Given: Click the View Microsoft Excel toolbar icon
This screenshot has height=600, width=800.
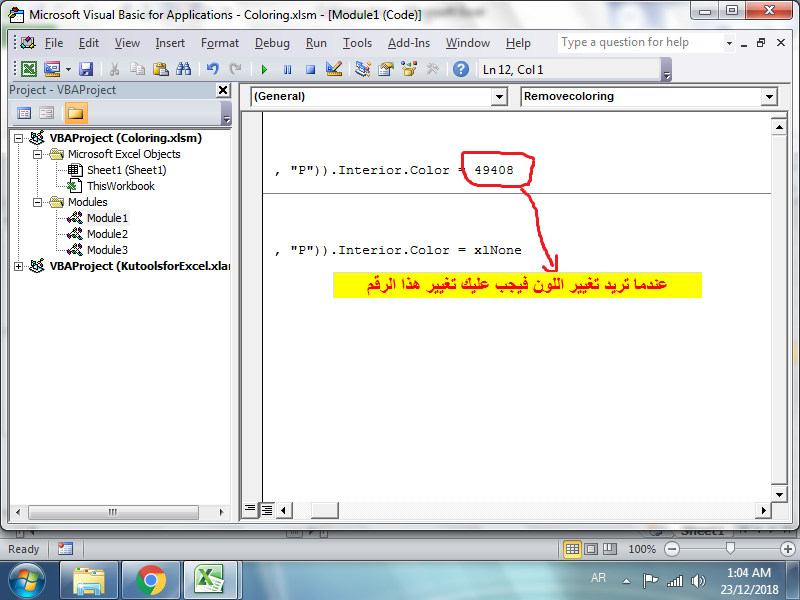Looking at the screenshot, I should tap(29, 69).
